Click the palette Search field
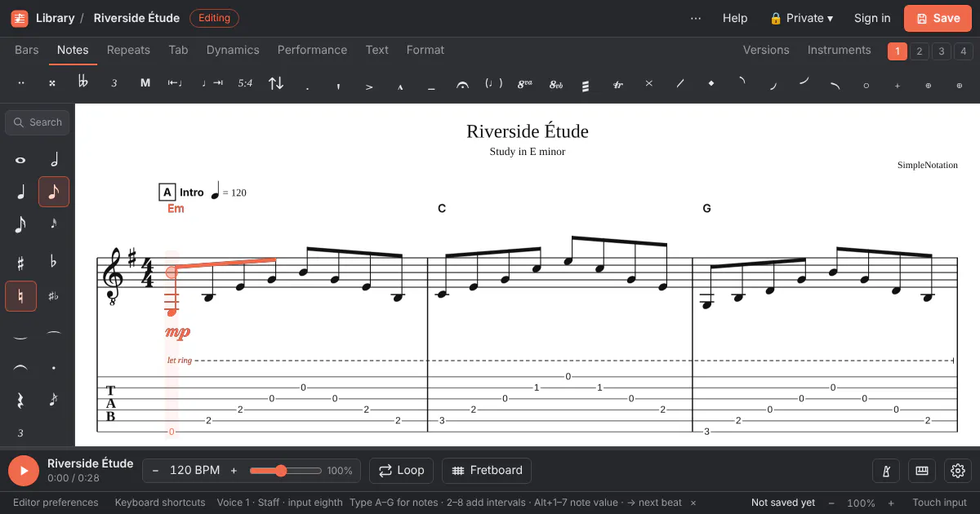Viewport: 980px width, 514px height. point(38,122)
